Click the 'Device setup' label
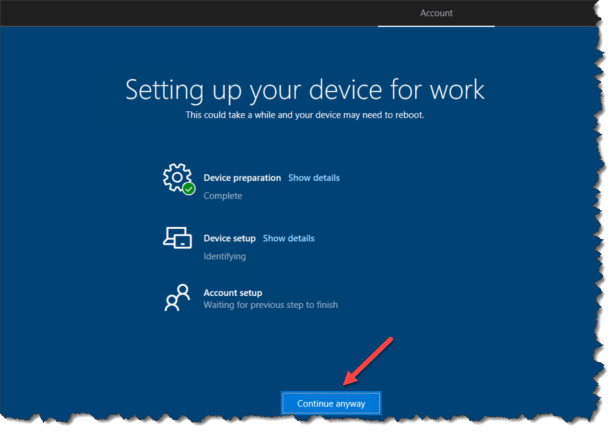The width and height of the screenshot is (615, 434). tap(229, 238)
